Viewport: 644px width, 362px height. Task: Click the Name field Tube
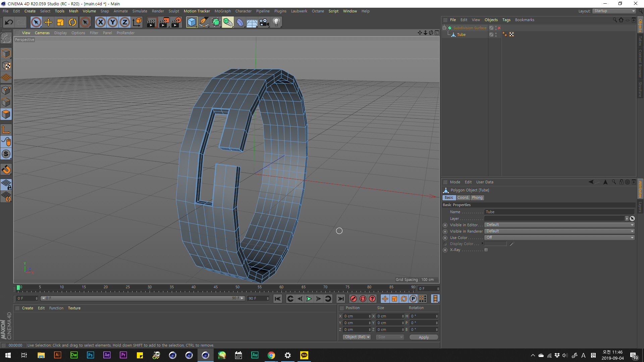click(x=559, y=212)
